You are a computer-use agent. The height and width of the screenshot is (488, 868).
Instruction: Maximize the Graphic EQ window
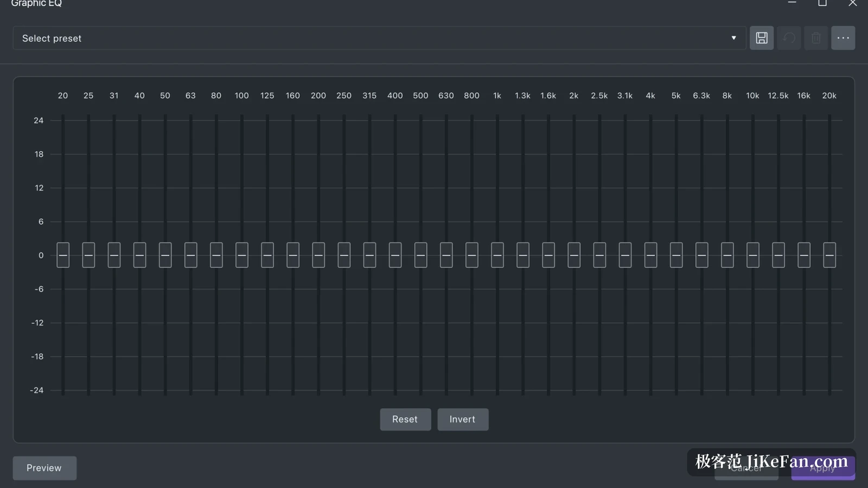click(822, 3)
